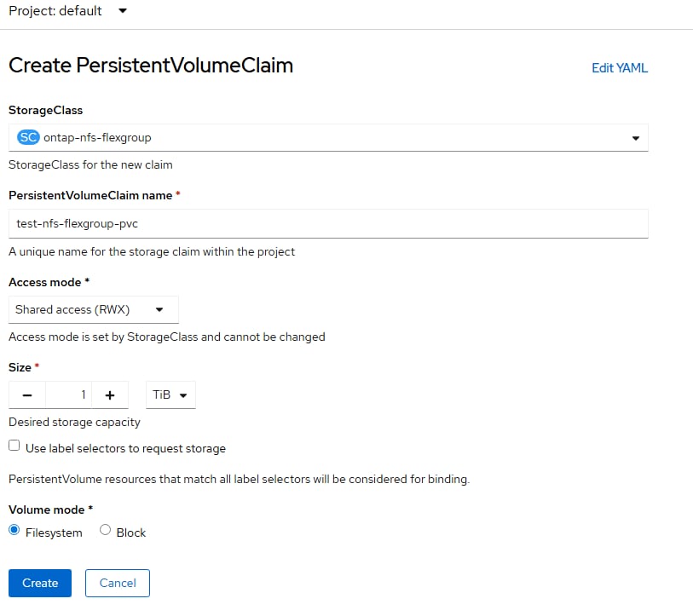This screenshot has height=616, width=693.
Task: Open the Edit YAML link
Action: coord(620,68)
